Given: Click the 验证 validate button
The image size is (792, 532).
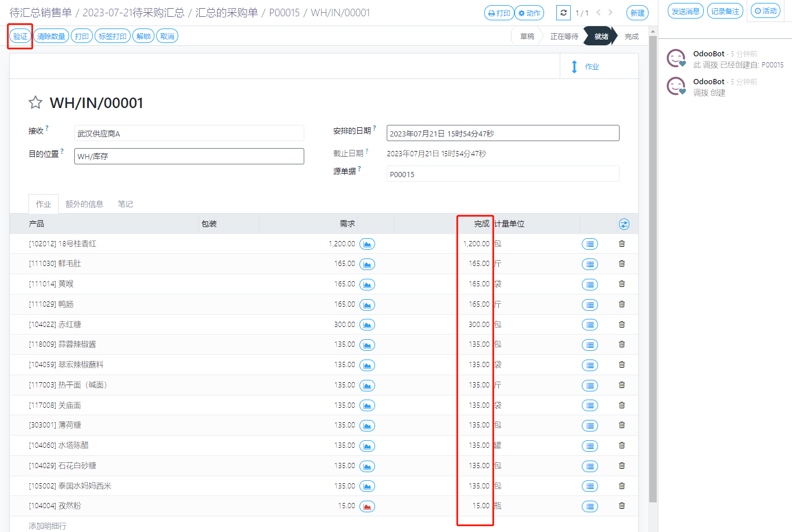Looking at the screenshot, I should (20, 36).
